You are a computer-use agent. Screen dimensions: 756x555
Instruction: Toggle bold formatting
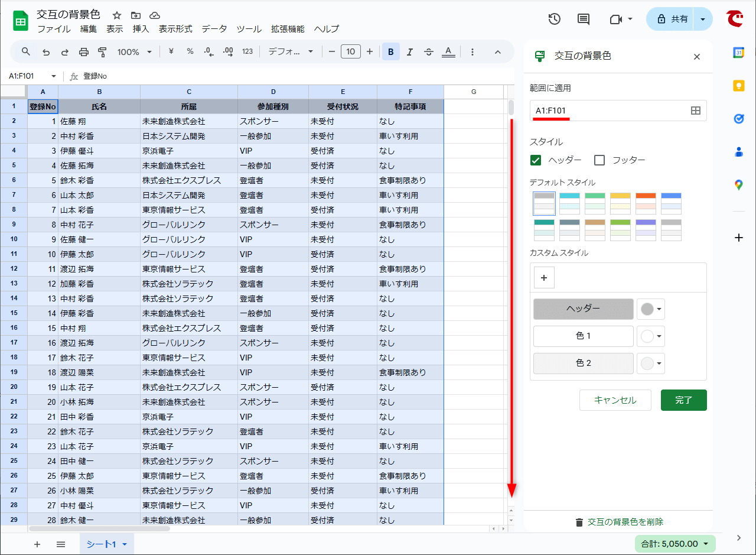coord(390,52)
